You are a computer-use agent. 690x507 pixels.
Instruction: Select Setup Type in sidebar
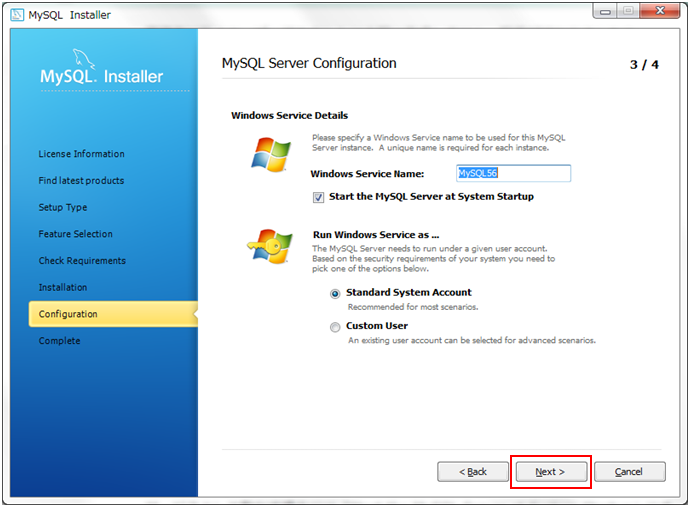(x=63, y=207)
